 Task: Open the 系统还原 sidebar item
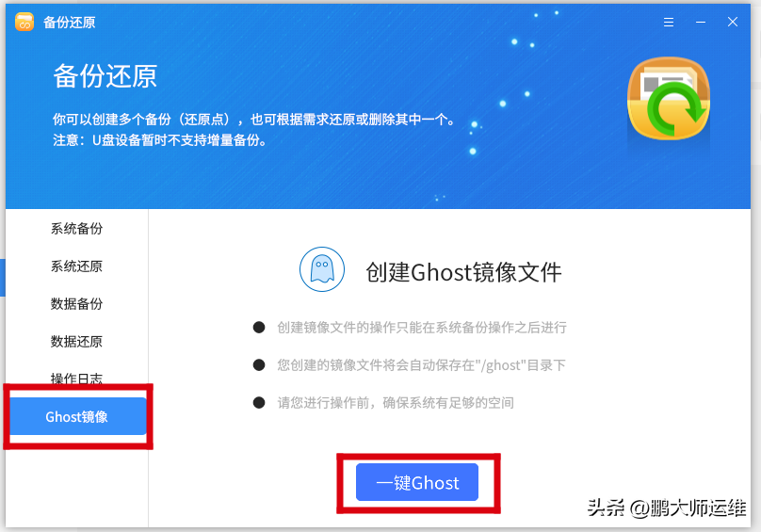(x=76, y=266)
